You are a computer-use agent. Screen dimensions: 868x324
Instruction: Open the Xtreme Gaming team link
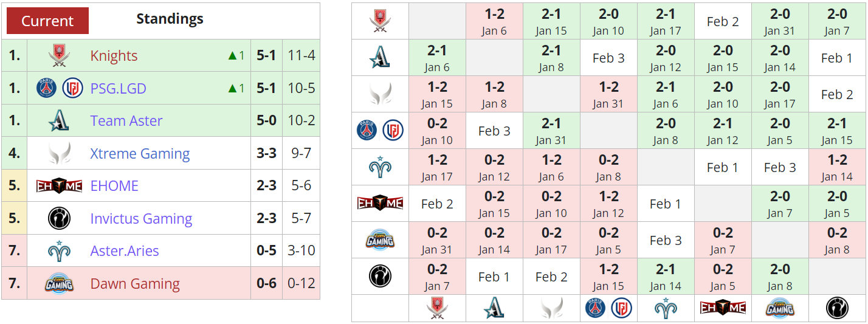coord(140,154)
